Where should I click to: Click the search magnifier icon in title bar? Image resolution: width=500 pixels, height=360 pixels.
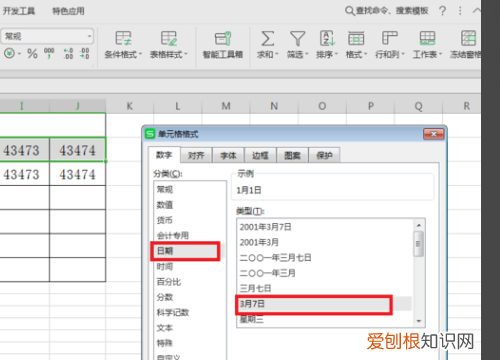click(349, 11)
